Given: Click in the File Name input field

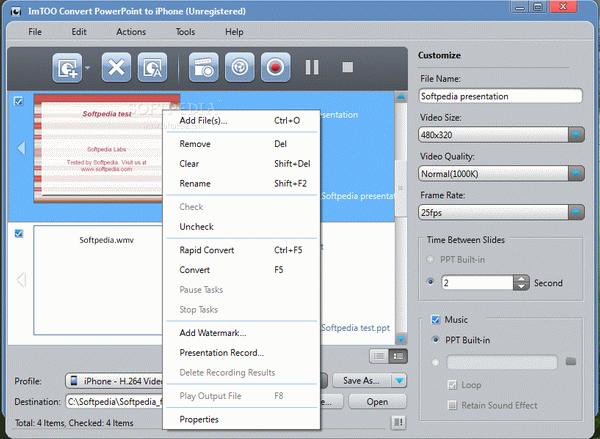Looking at the screenshot, I should pyautogui.click(x=501, y=96).
